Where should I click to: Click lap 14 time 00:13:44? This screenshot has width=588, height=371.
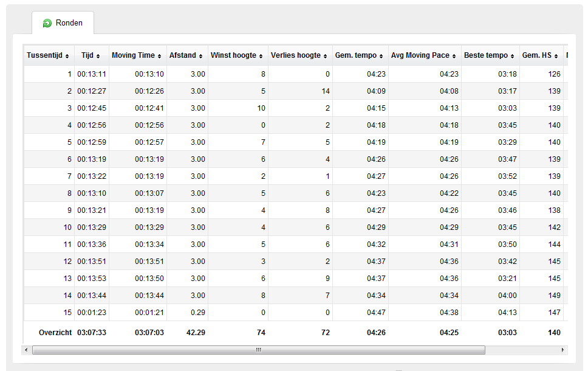click(92, 296)
